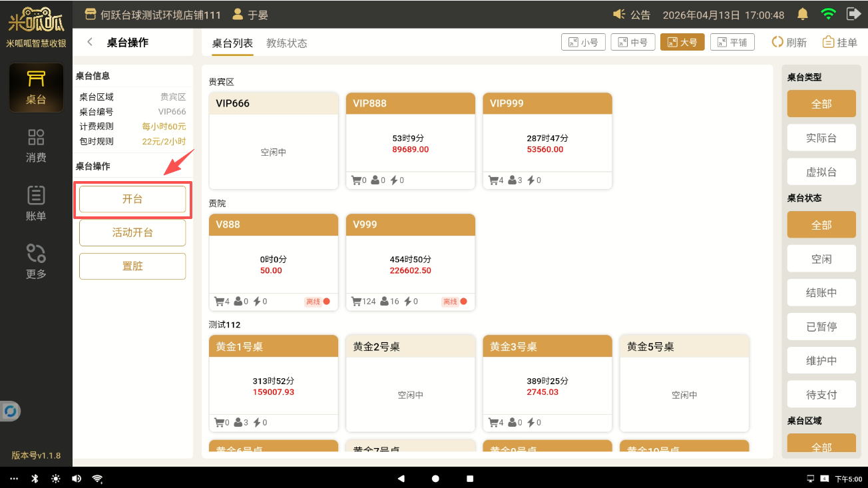Open 公告 announcements speaker icon
The image size is (868, 488).
point(620,15)
